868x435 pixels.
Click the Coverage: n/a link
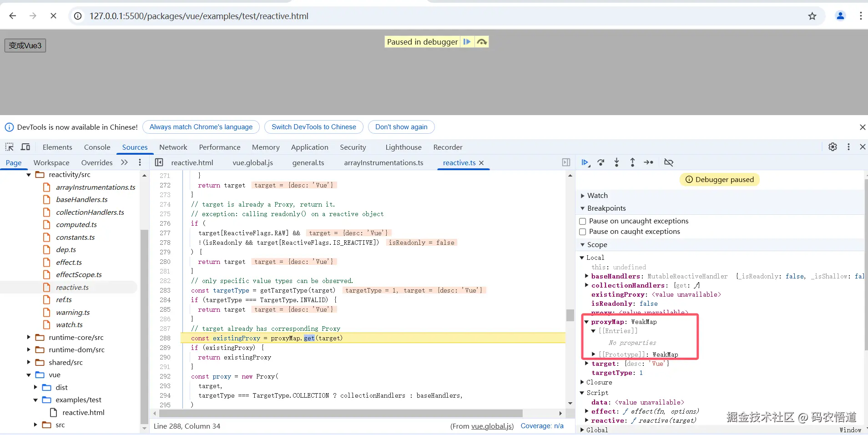click(542, 426)
